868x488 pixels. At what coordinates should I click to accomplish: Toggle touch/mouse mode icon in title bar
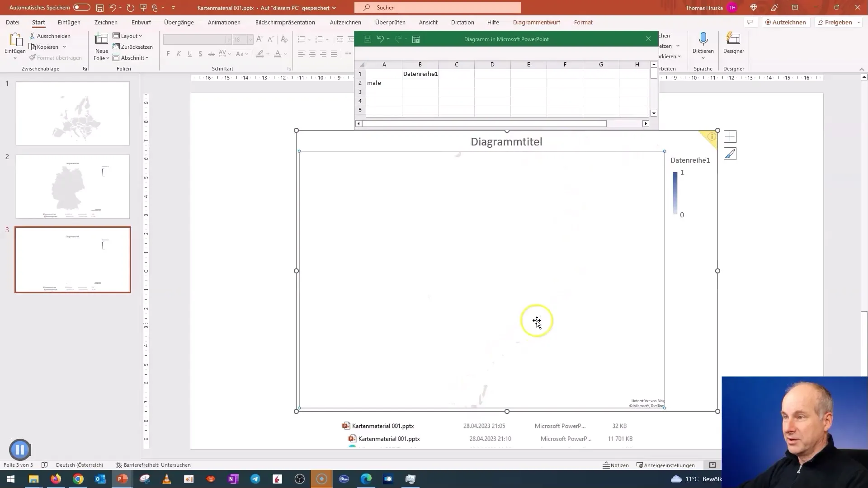tap(155, 8)
